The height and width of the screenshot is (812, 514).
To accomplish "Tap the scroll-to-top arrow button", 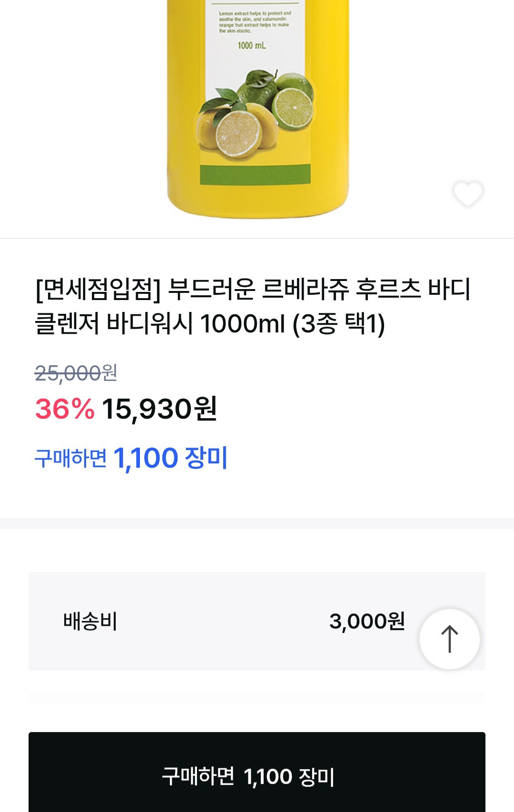I will pos(449,639).
